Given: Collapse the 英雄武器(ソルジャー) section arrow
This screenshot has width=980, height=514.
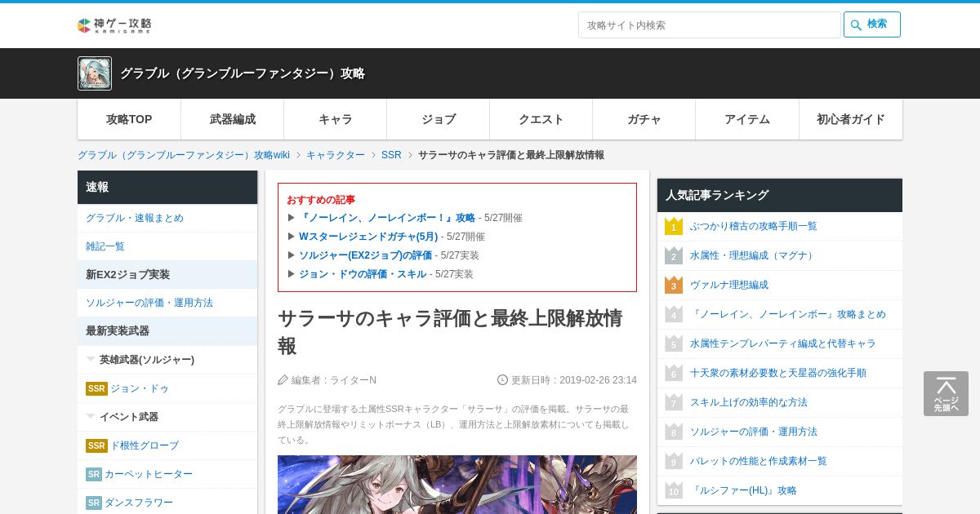Looking at the screenshot, I should coord(91,359).
